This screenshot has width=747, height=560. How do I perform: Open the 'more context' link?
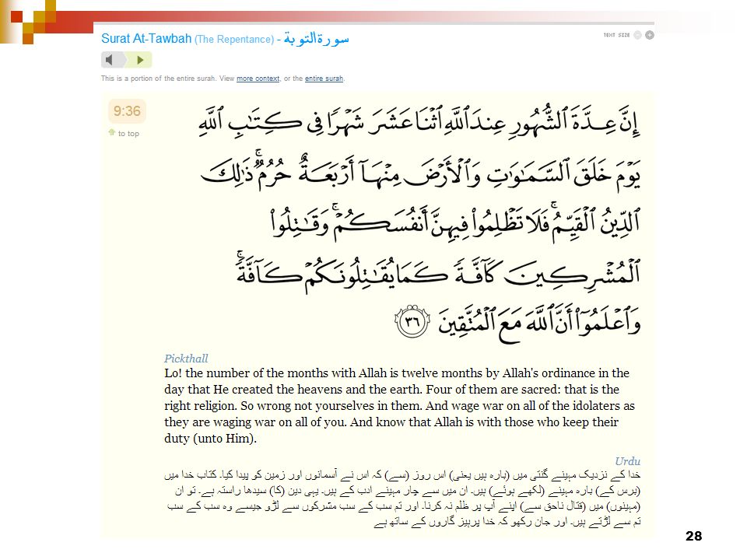258,79
